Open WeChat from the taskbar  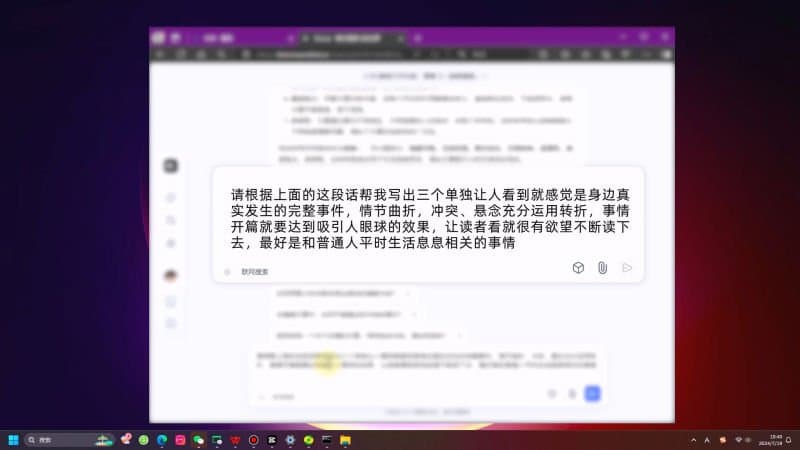(198, 440)
